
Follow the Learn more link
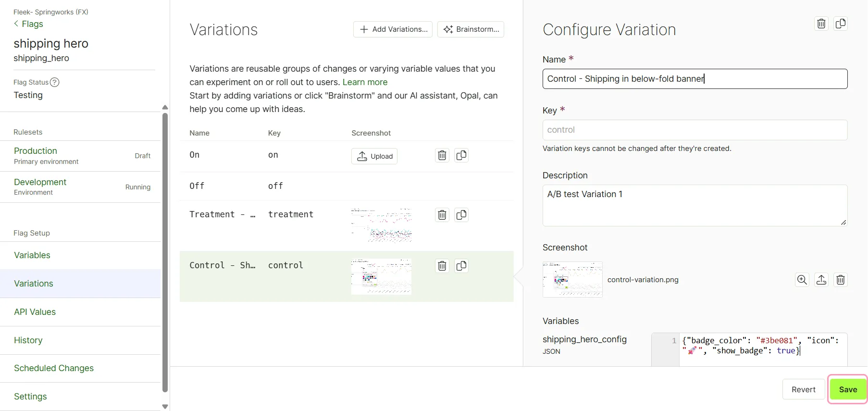[x=365, y=82]
